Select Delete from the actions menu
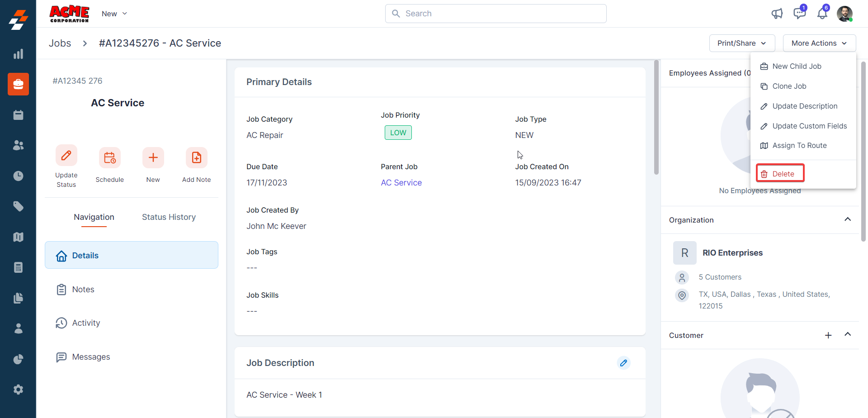 tap(780, 174)
